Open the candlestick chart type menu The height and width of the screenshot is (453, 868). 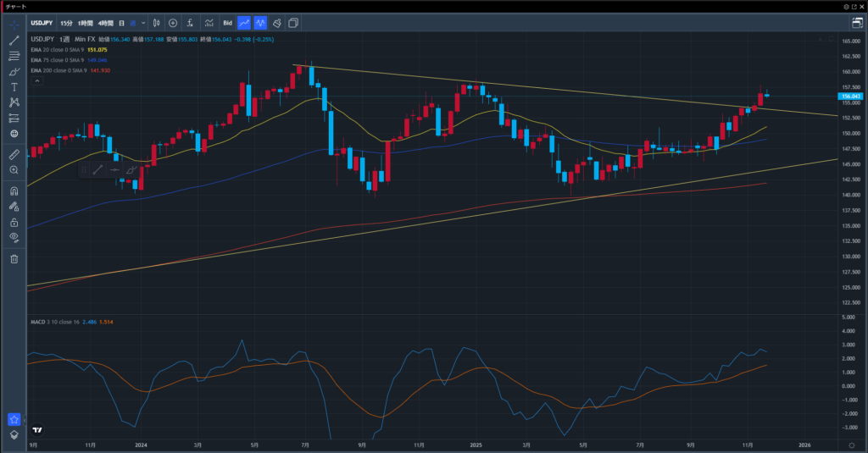tap(155, 23)
